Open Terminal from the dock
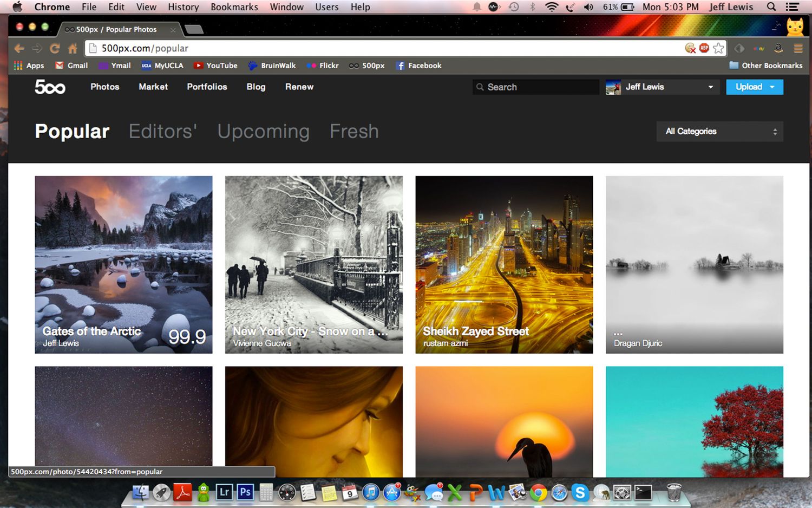Viewport: 812px width, 508px height. (643, 492)
